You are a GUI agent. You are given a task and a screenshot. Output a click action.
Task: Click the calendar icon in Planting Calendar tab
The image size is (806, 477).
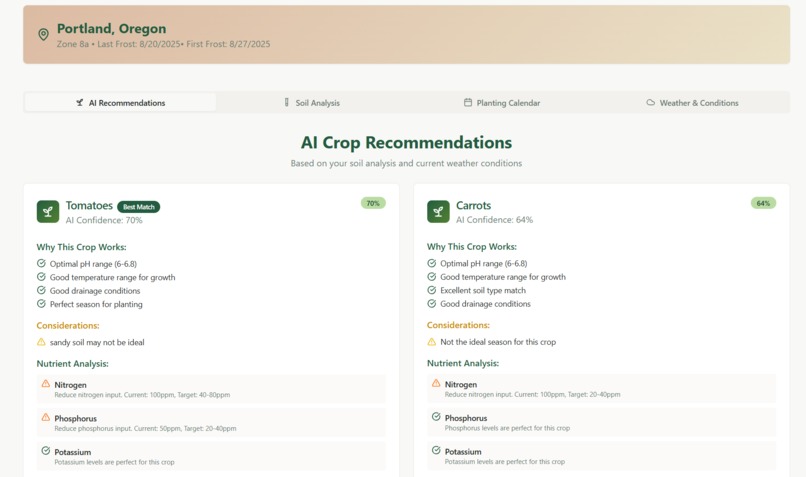(x=468, y=102)
